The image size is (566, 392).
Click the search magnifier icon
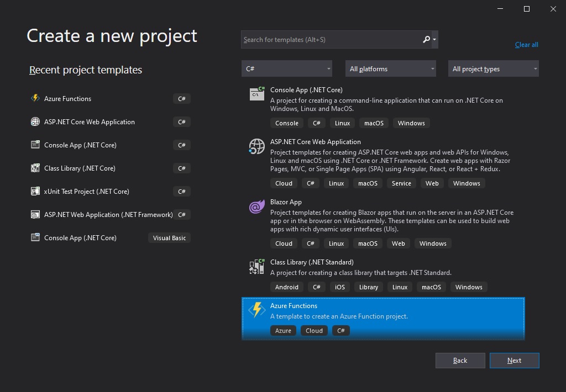(426, 39)
